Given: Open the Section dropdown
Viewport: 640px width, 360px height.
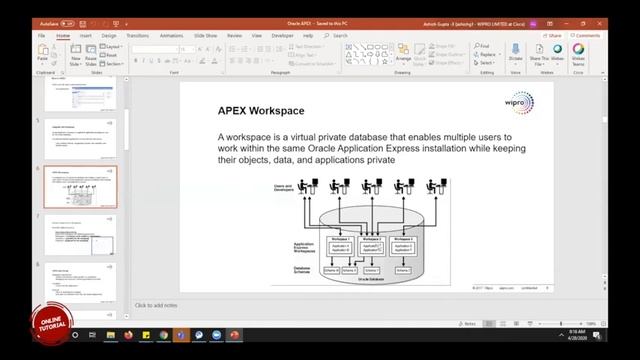Looking at the screenshot, I should pos(112,64).
